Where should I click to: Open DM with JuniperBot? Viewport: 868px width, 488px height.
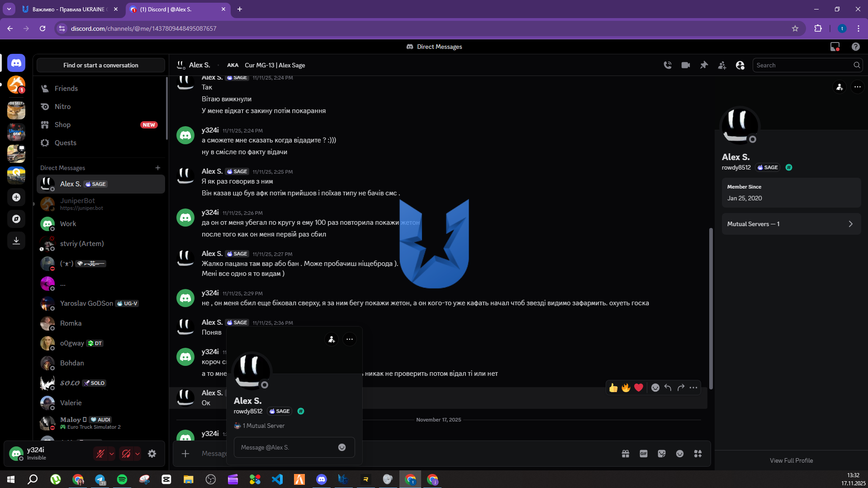tap(101, 204)
